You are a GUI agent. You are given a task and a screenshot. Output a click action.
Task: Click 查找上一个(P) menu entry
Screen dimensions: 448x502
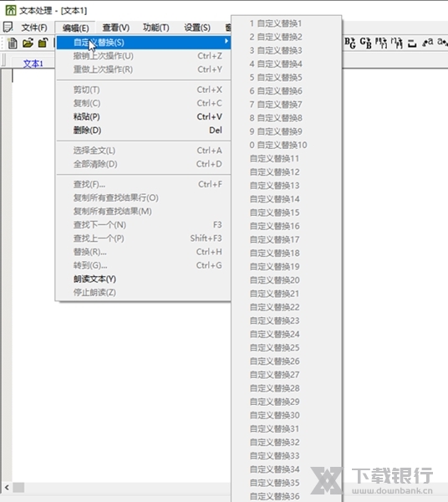[143, 238]
